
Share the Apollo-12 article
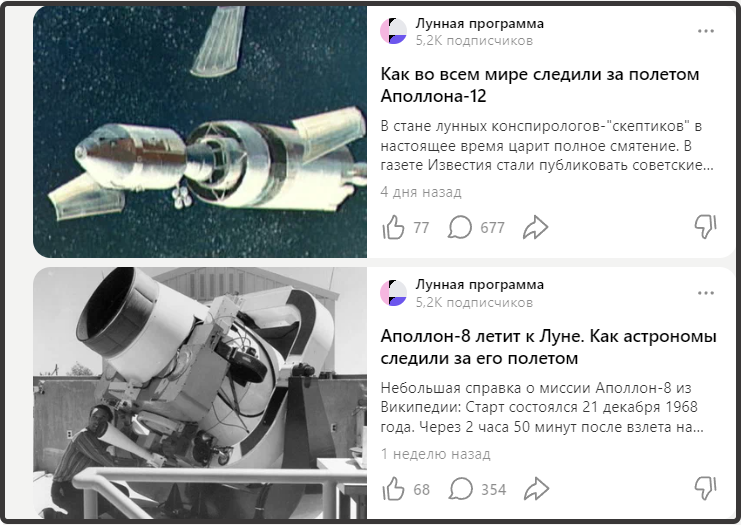(535, 227)
